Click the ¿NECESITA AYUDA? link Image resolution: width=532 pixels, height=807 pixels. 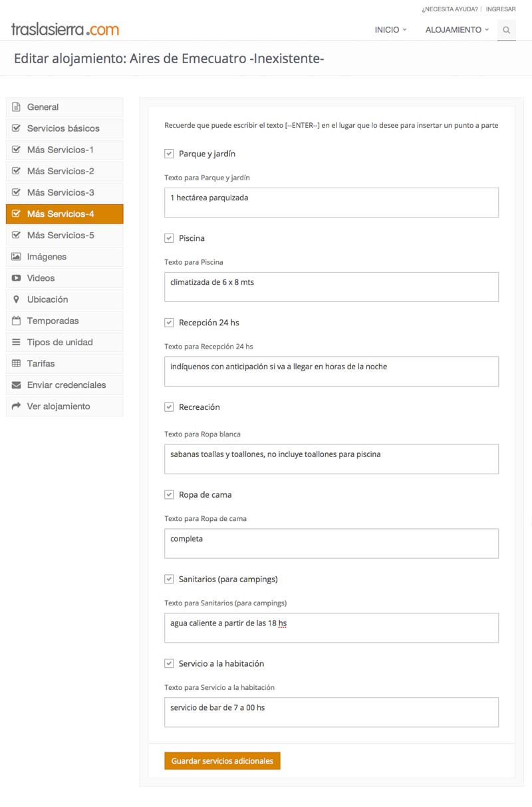click(x=450, y=9)
